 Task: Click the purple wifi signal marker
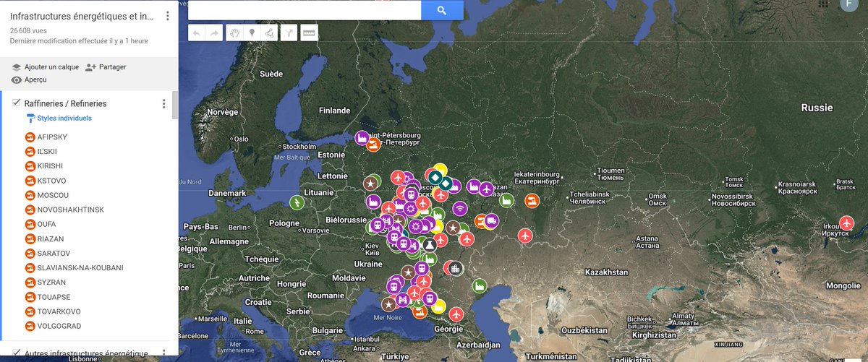coord(460,209)
